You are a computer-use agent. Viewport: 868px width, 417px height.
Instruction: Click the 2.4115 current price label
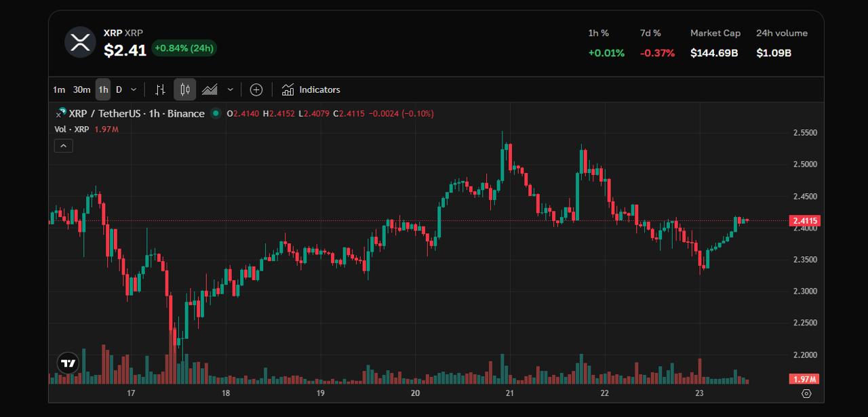pyautogui.click(x=805, y=220)
